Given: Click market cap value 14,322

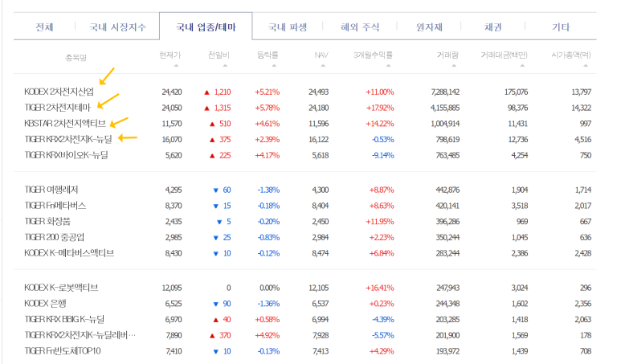Looking at the screenshot, I should coord(581,108).
